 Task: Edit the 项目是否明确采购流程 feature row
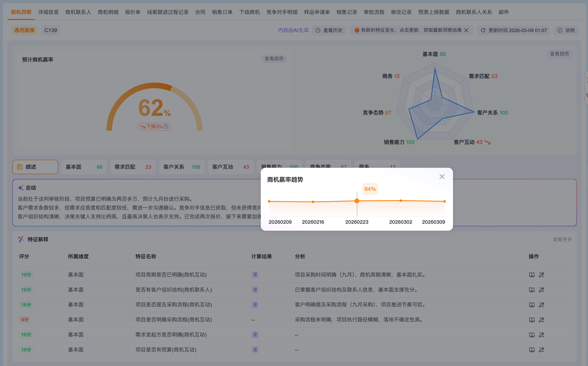pyautogui.click(x=541, y=320)
